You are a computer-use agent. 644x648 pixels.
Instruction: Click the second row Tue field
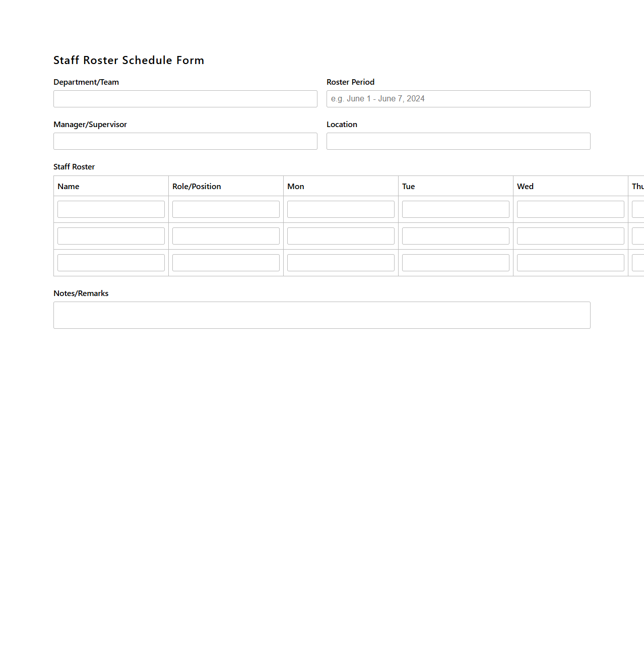(455, 235)
